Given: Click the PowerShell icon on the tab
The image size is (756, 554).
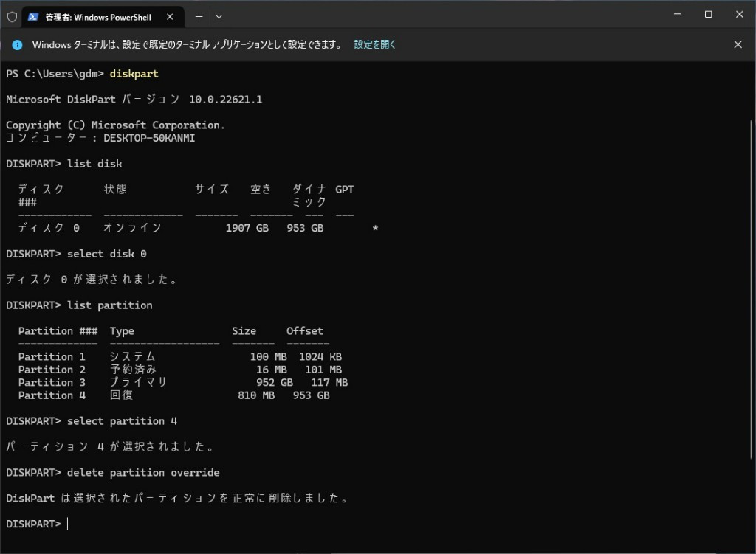Looking at the screenshot, I should pyautogui.click(x=34, y=16).
